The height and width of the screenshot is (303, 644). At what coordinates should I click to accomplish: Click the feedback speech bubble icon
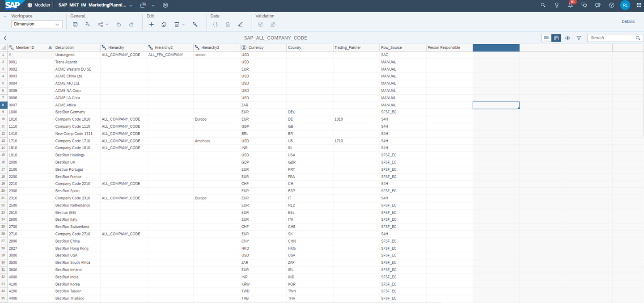point(598,5)
